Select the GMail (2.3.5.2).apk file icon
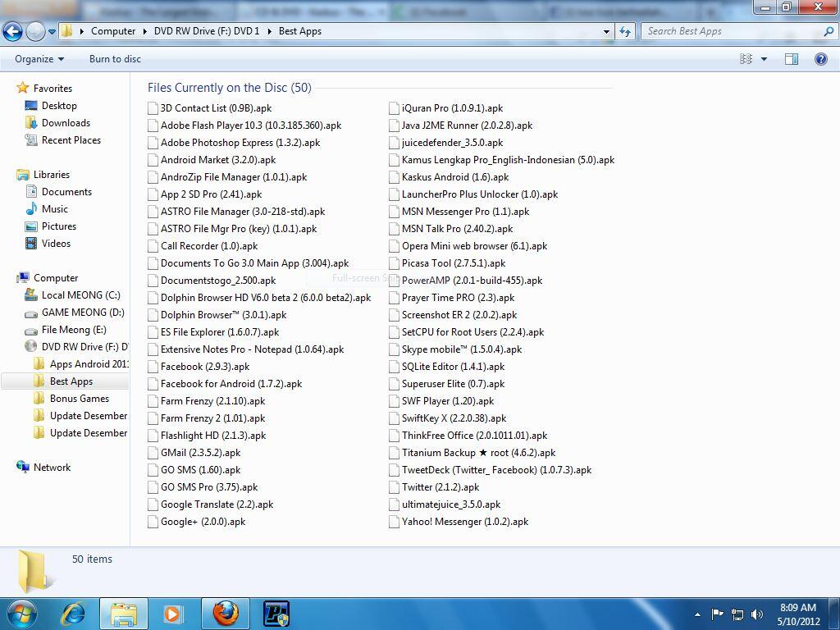Viewport: 840px width, 630px height. tap(153, 453)
